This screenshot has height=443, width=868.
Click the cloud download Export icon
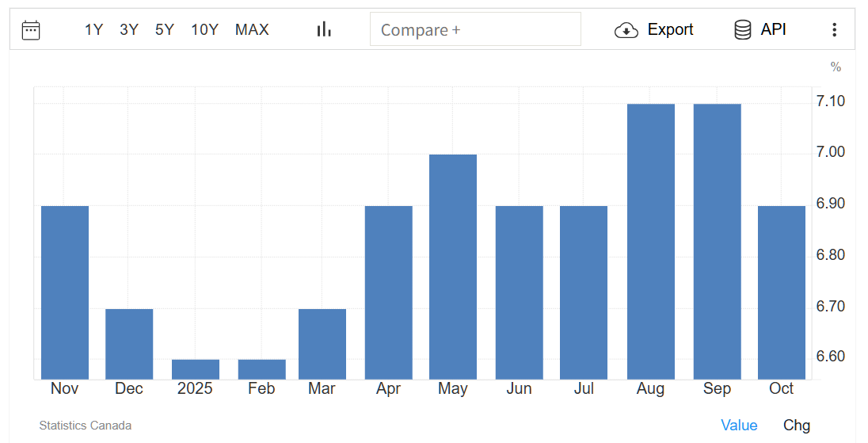[626, 30]
